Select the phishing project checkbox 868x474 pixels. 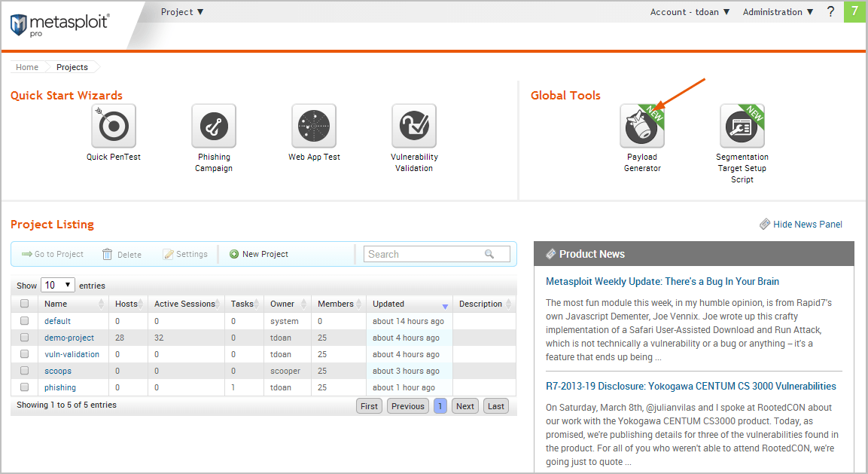[25, 387]
